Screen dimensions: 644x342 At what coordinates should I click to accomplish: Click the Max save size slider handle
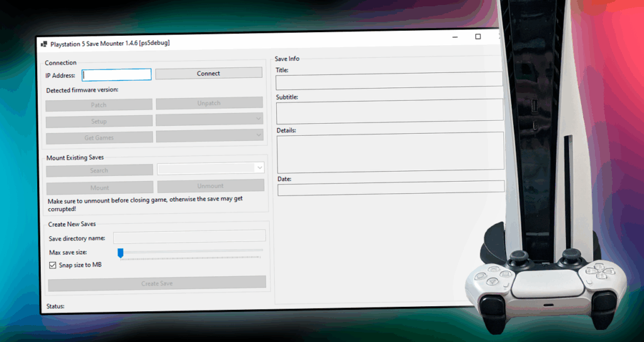click(x=120, y=253)
